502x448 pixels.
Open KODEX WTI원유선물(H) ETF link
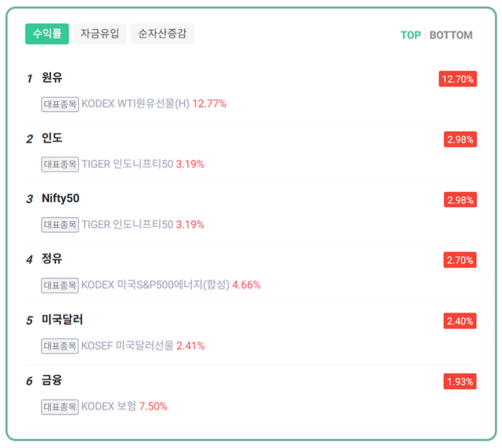pos(136,104)
